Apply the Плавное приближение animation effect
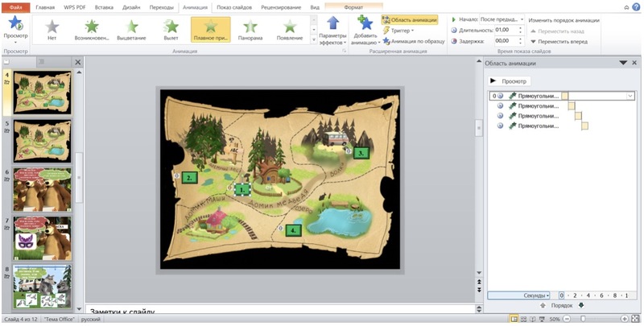Screen dimensions: 644x326 (211, 30)
